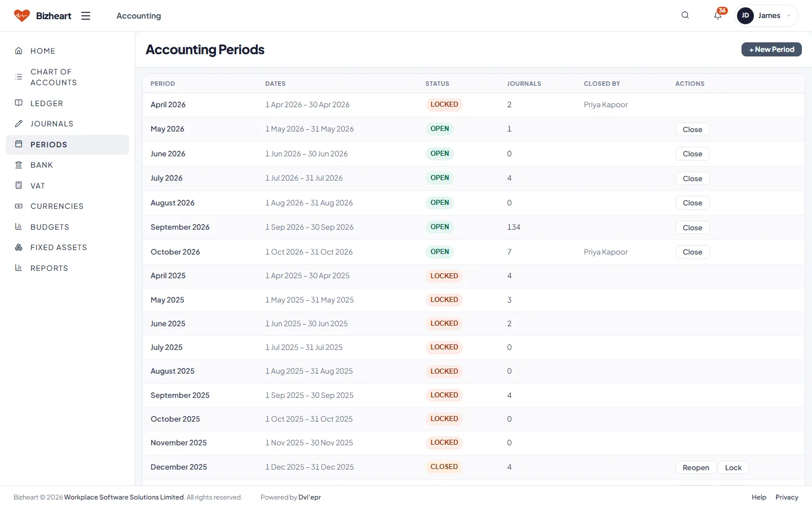Close the September 2026 period
This screenshot has height=508, width=812.
692,227
